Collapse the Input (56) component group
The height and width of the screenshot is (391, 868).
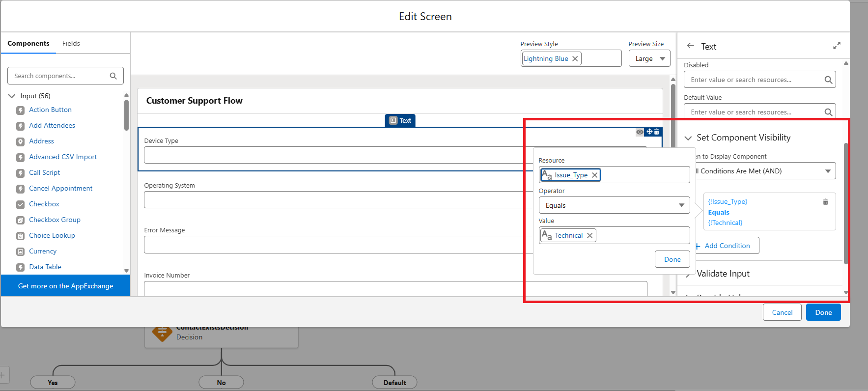point(12,96)
